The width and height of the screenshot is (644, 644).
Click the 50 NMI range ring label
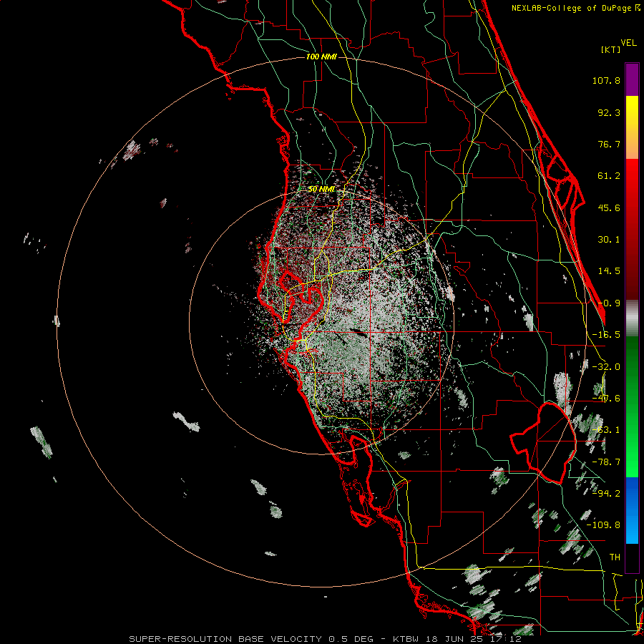click(321, 189)
